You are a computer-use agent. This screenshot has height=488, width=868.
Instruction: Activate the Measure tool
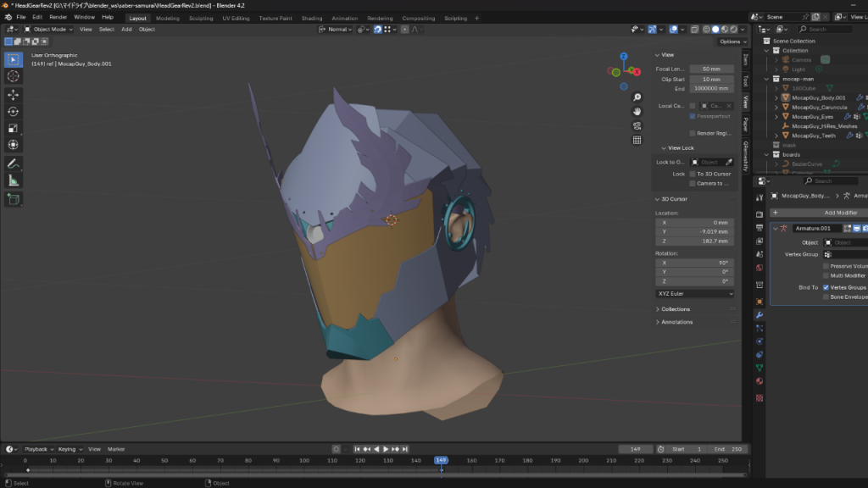pos(14,180)
